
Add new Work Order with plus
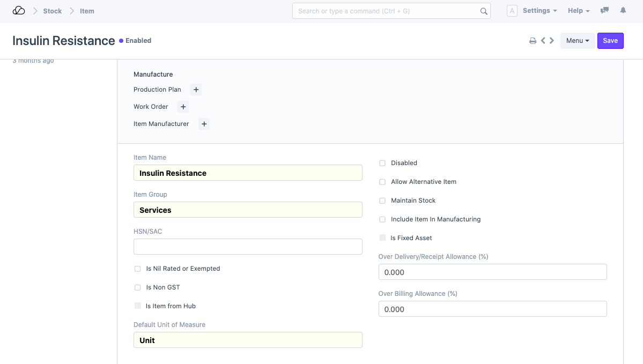pyautogui.click(x=183, y=107)
